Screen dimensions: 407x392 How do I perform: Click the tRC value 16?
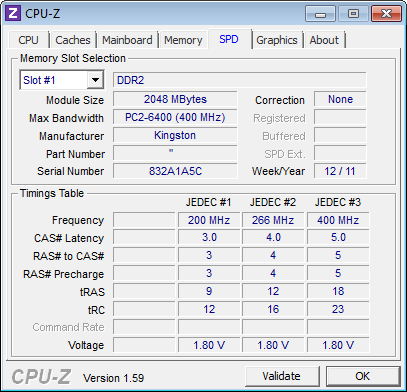(x=273, y=309)
